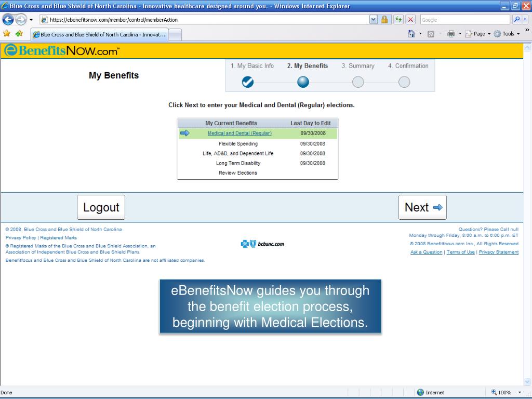The height and width of the screenshot is (399, 532).
Task: Click the 4. Confirmation step label
Action: (408, 66)
